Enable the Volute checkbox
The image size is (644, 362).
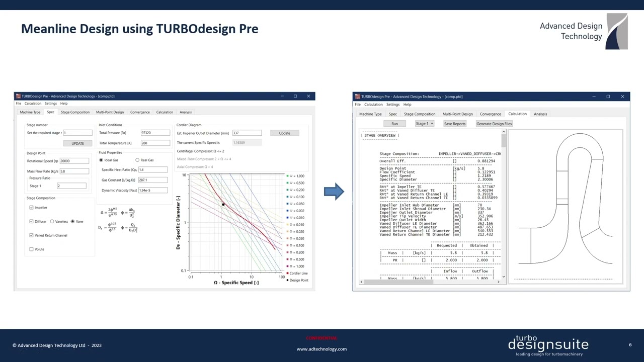(31, 249)
